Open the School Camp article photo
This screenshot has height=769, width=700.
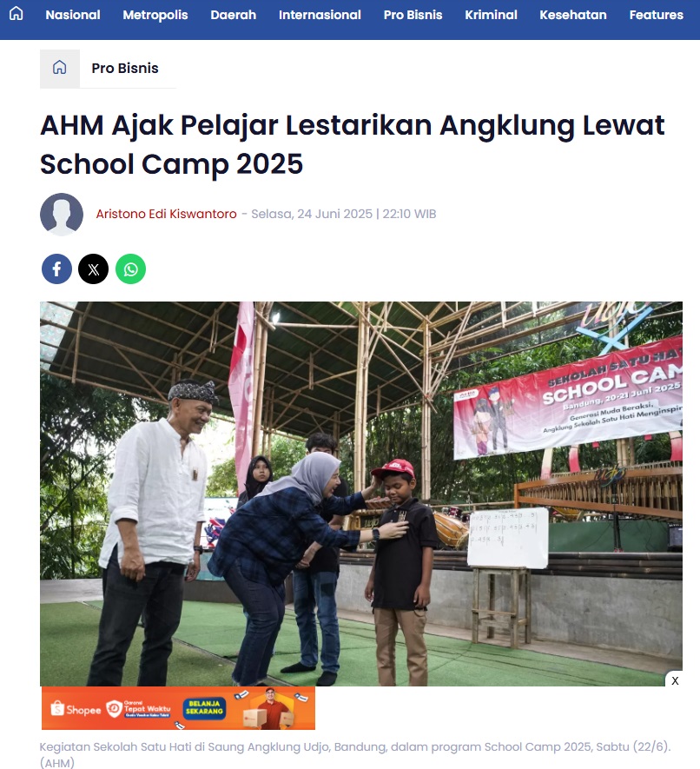pyautogui.click(x=360, y=494)
